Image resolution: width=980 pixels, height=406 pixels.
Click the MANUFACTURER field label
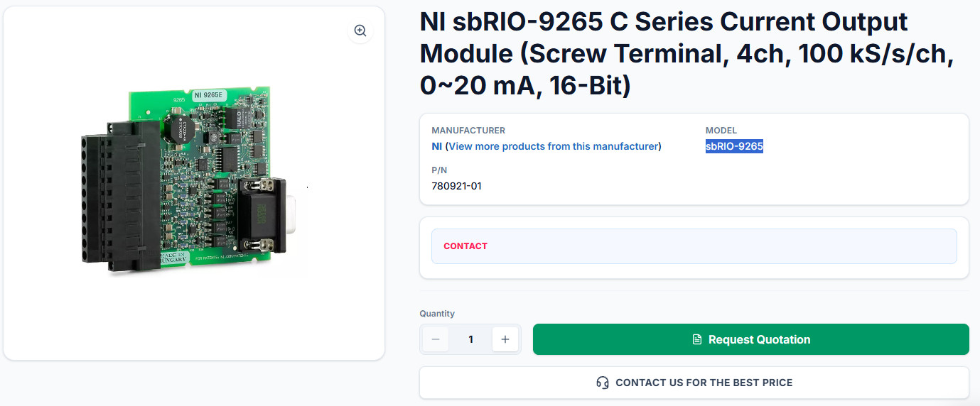pyautogui.click(x=468, y=131)
